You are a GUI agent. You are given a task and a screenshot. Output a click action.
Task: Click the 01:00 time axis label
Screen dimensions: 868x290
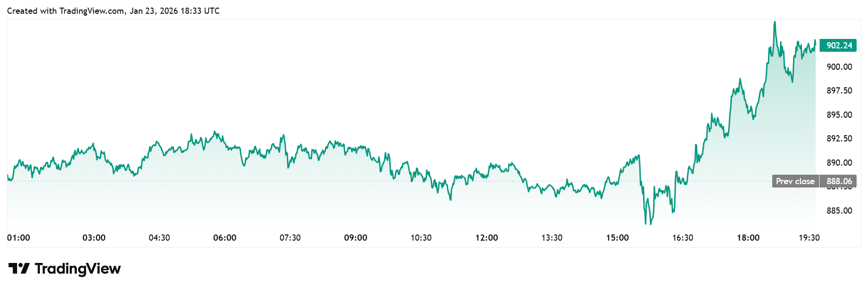pyautogui.click(x=18, y=238)
